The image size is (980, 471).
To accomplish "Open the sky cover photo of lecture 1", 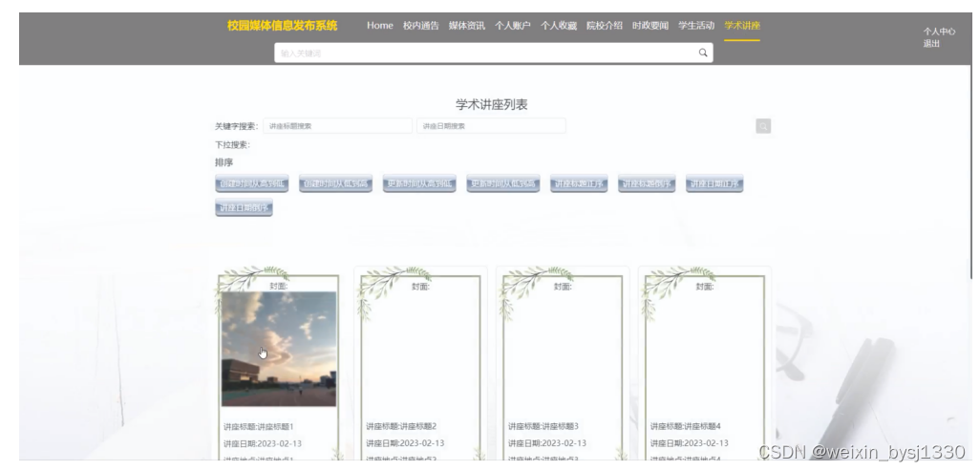I will [279, 349].
